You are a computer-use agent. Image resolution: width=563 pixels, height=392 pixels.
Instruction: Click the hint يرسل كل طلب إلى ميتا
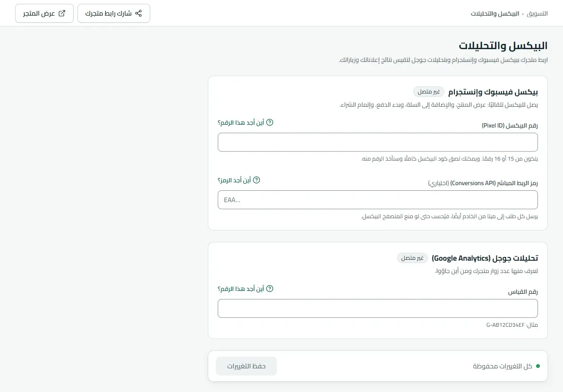(450, 216)
